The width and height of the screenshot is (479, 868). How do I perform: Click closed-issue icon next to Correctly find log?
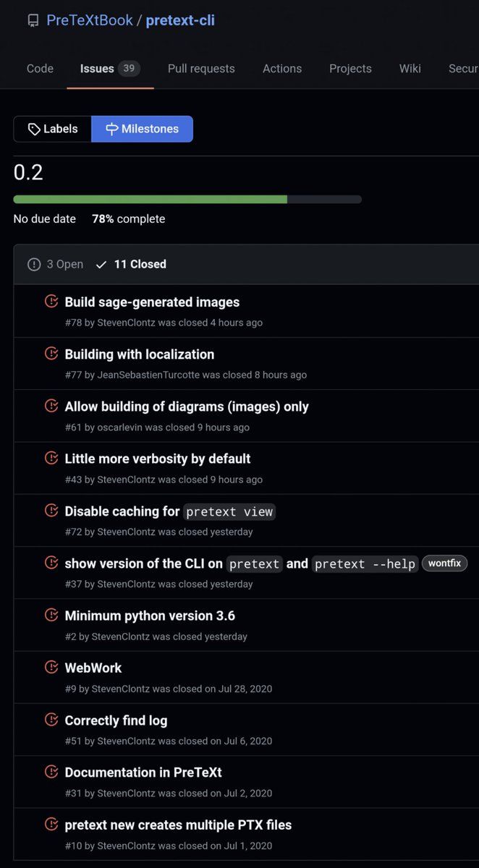click(51, 719)
